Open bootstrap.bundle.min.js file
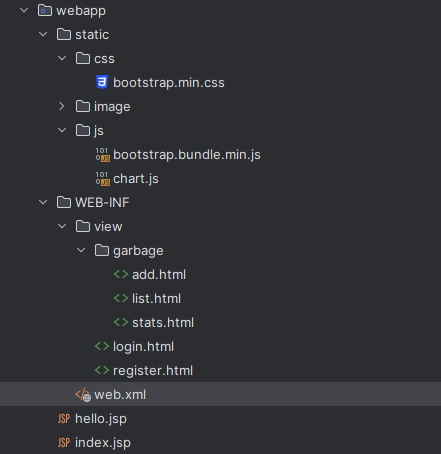 (x=187, y=155)
